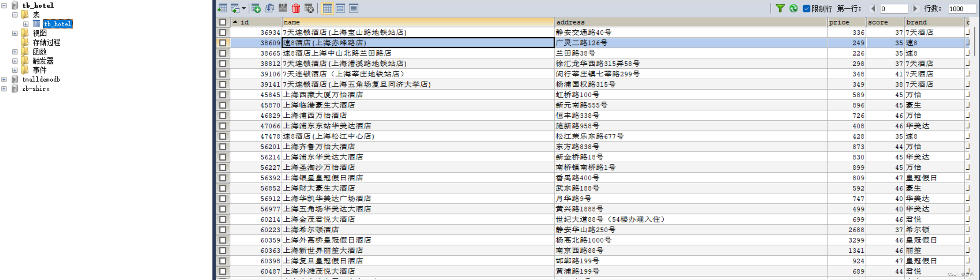Expand the 视图 folder
The width and height of the screenshot is (980, 280).
(x=15, y=33)
